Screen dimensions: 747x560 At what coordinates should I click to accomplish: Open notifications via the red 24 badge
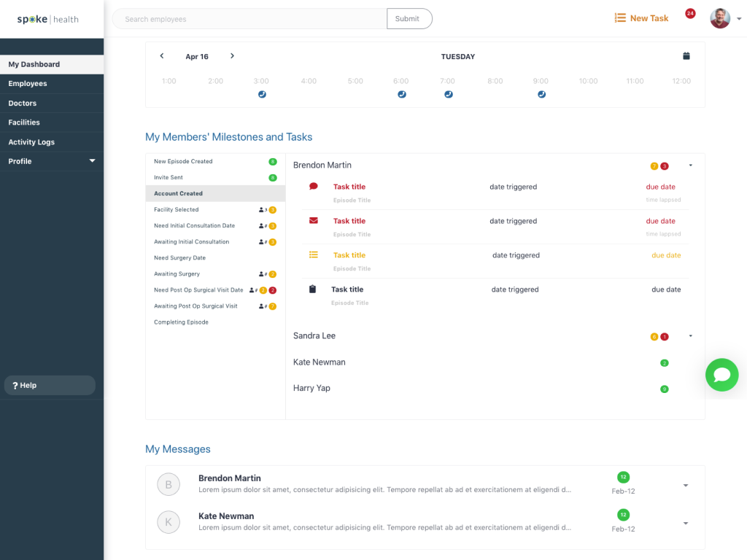click(x=690, y=13)
